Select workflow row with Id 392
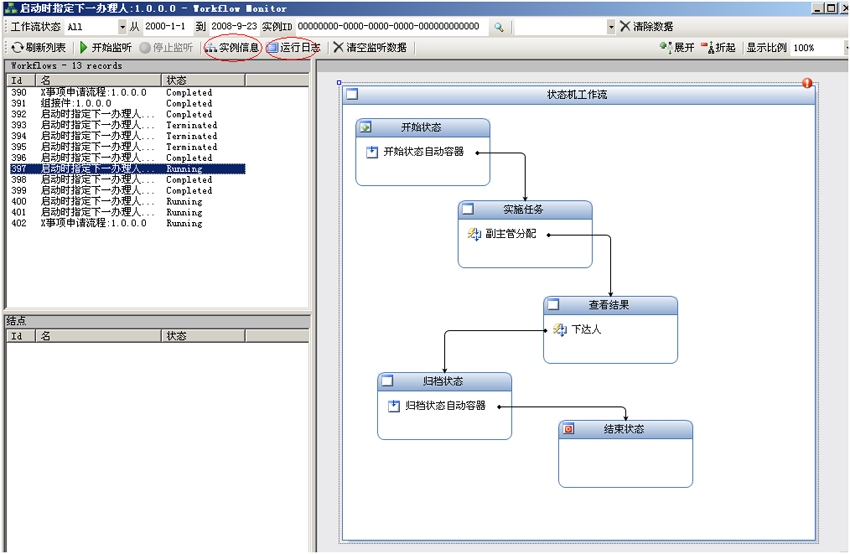850x554 pixels. click(x=127, y=114)
